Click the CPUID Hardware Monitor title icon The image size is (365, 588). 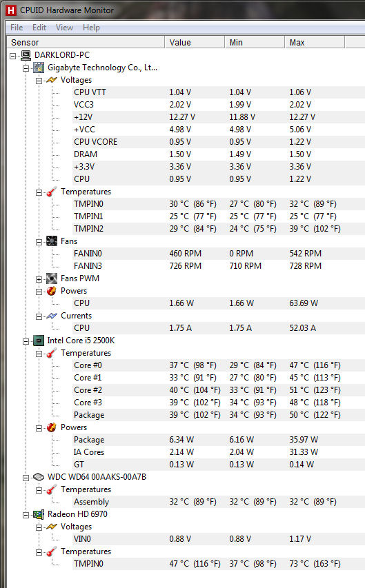point(10,10)
